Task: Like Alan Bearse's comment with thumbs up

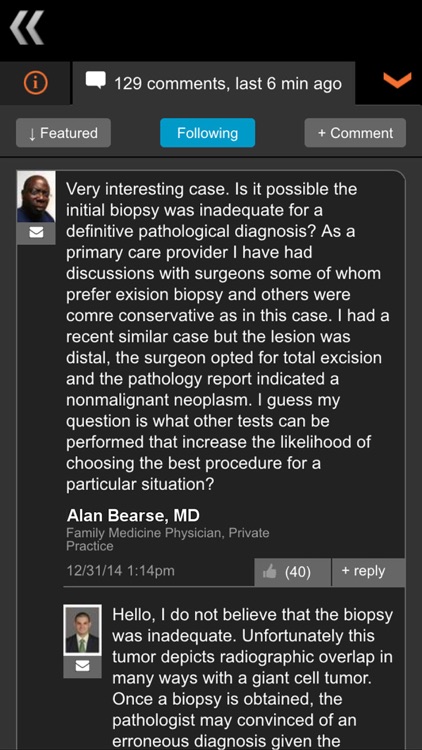Action: (x=270, y=572)
